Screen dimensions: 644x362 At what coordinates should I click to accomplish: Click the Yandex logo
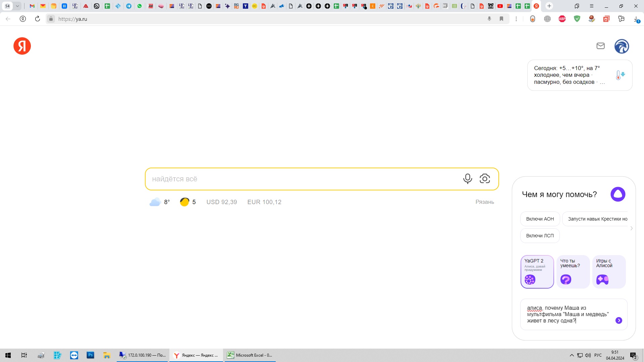(x=22, y=46)
